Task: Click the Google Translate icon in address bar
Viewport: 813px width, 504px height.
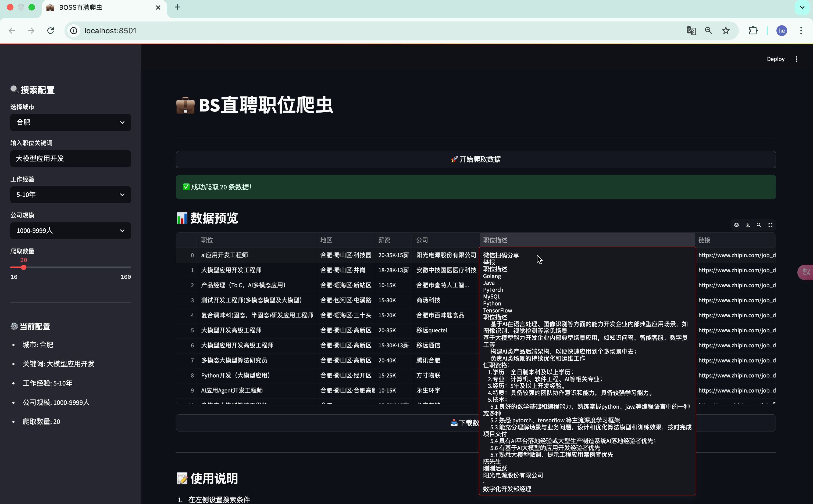Action: click(691, 31)
